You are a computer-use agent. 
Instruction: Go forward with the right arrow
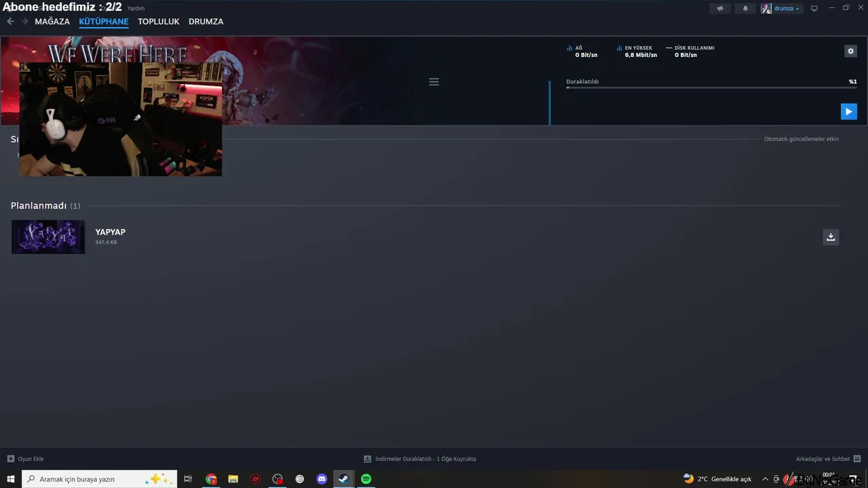click(x=25, y=22)
